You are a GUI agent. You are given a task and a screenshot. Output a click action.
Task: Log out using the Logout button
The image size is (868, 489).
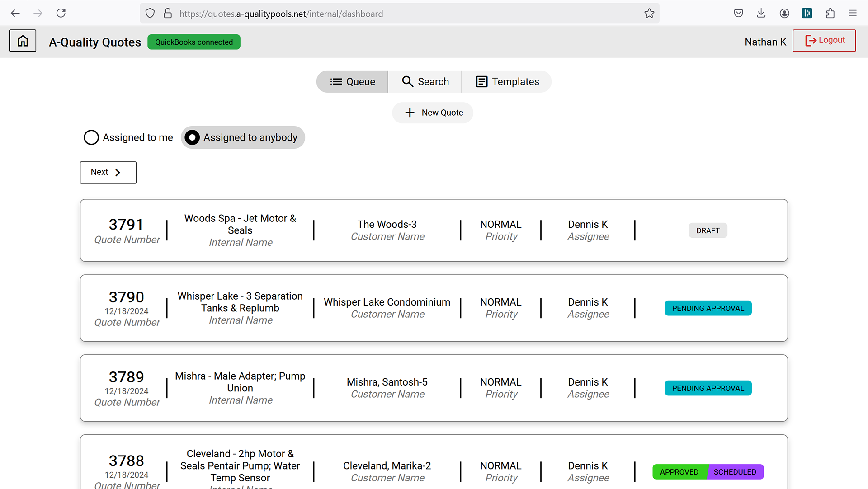(824, 41)
